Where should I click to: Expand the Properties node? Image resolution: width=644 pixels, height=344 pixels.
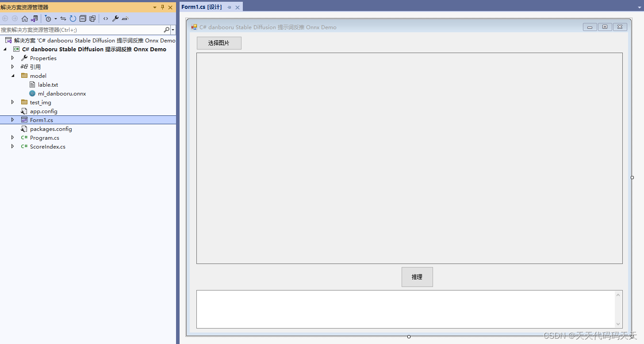pos(13,58)
